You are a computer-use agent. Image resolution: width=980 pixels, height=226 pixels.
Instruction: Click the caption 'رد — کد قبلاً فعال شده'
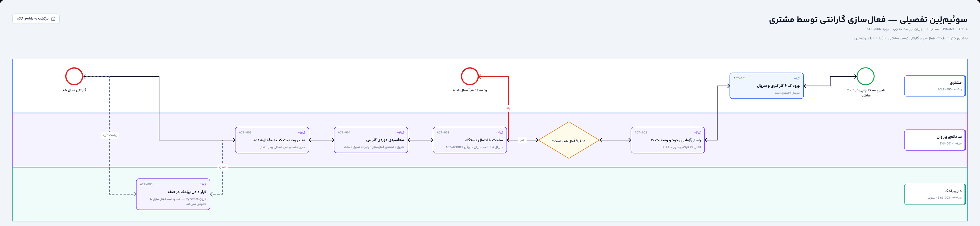pyautogui.click(x=470, y=90)
